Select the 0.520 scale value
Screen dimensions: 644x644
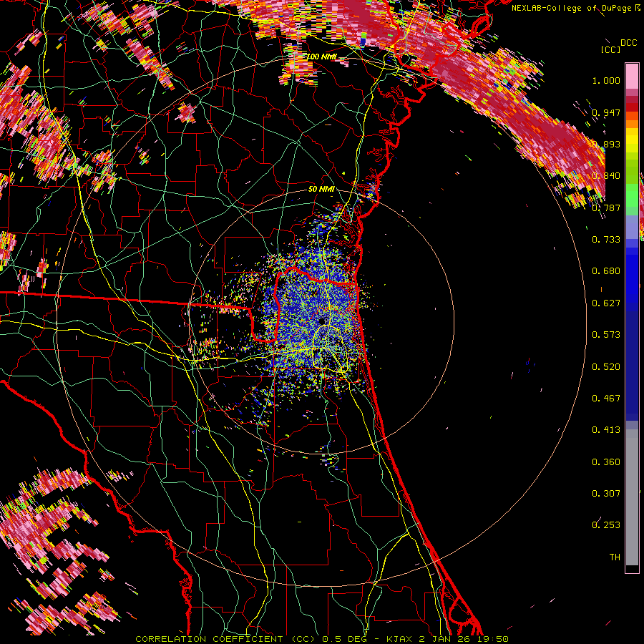(606, 367)
